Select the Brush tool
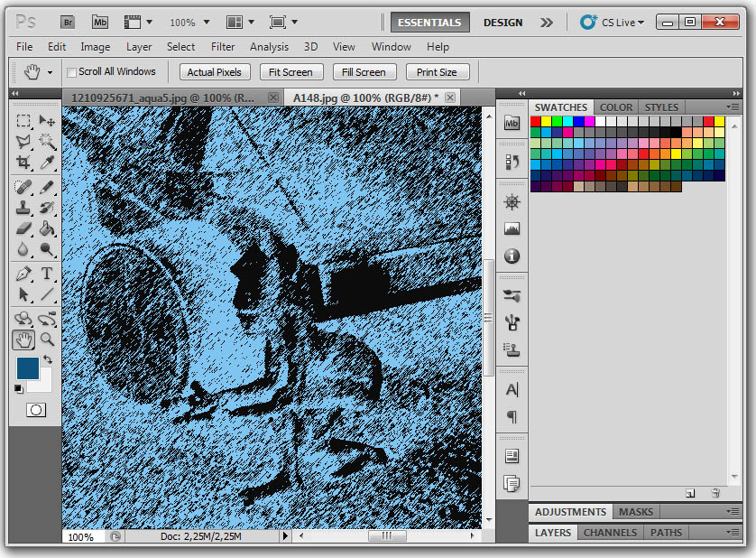This screenshot has height=558, width=756. pyautogui.click(x=47, y=187)
